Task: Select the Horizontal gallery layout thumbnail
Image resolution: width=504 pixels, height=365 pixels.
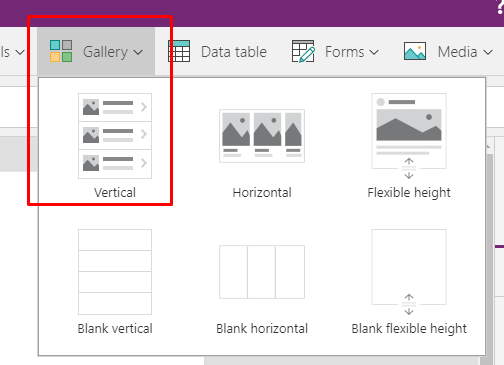Action: 262,136
